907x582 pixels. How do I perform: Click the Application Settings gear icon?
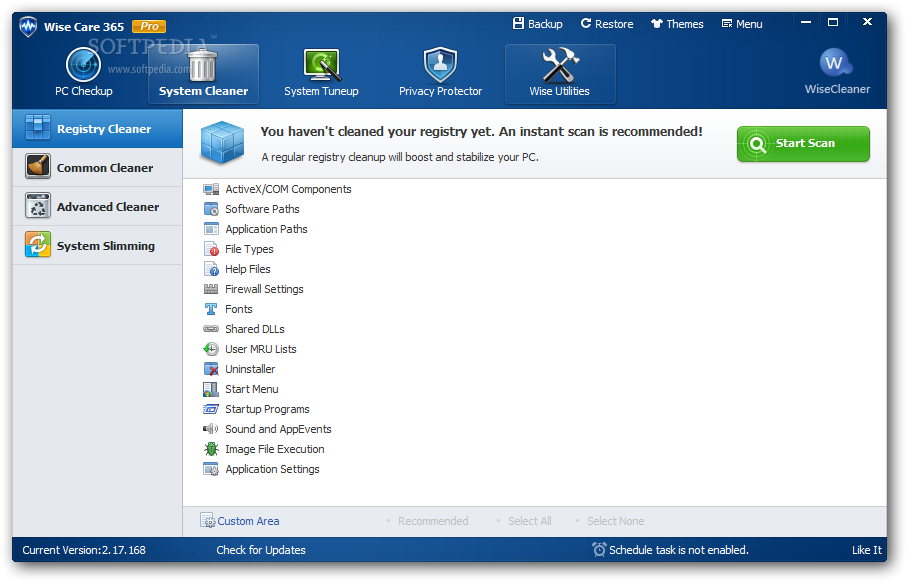[x=211, y=469]
